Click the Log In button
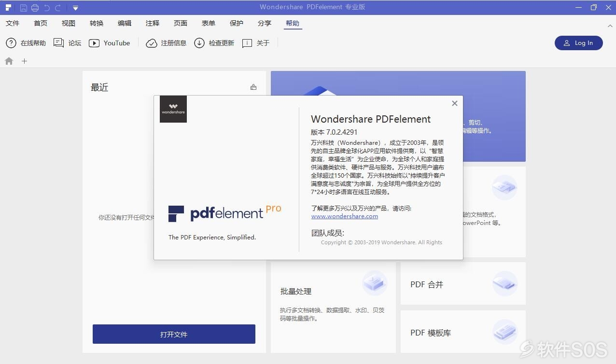The image size is (616, 364). [x=578, y=43]
